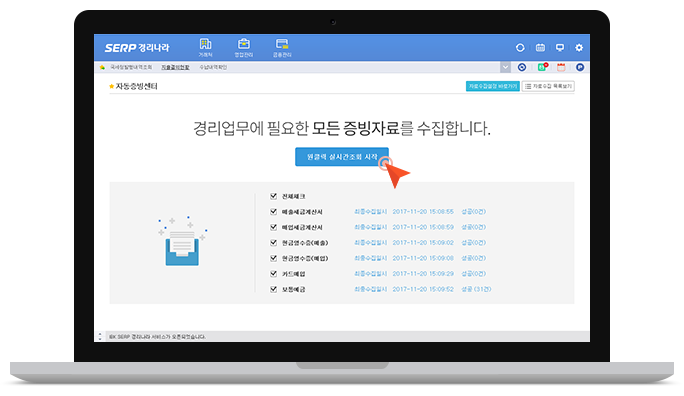Uncheck the 매입세금계산서 checkbox
Image resolution: width=684 pixels, height=396 pixels.
coord(274,227)
